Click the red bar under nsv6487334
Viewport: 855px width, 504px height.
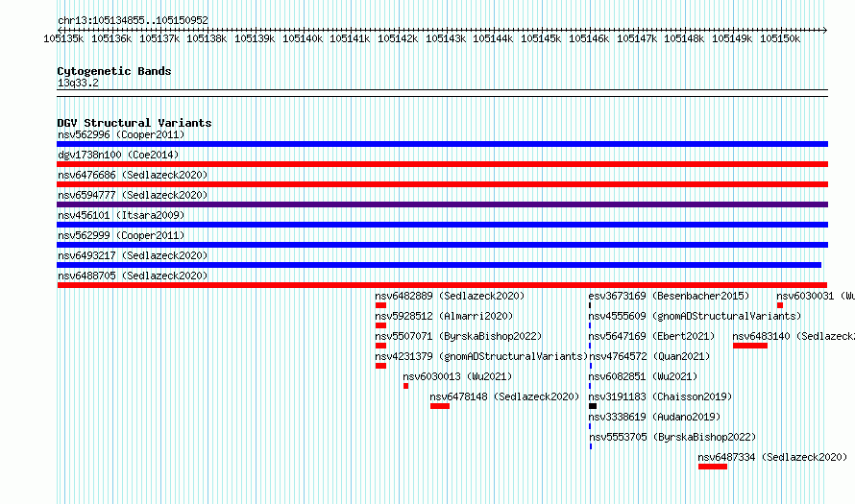pyautogui.click(x=713, y=467)
